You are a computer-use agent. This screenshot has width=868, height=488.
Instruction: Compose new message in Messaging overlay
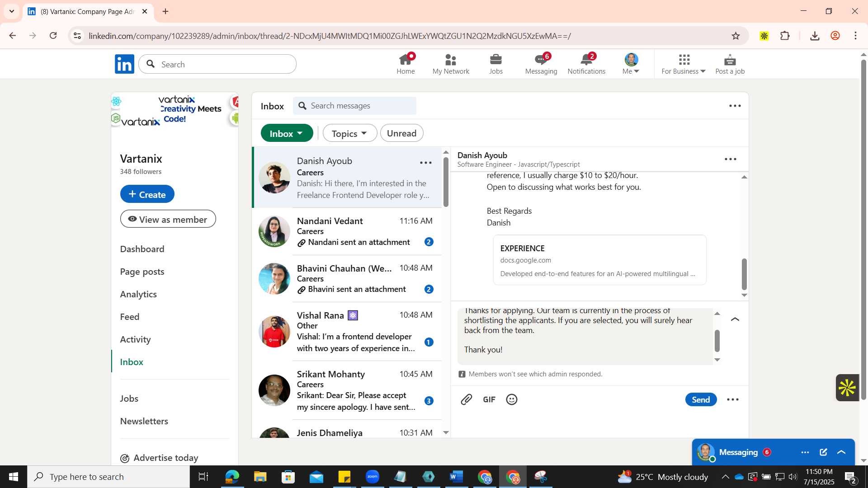823,452
